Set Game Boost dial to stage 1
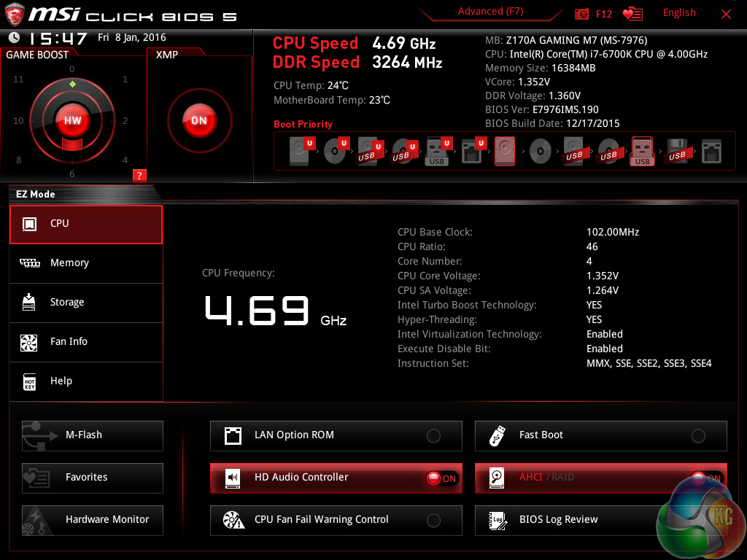Image resolution: width=747 pixels, height=560 pixels. click(125, 79)
